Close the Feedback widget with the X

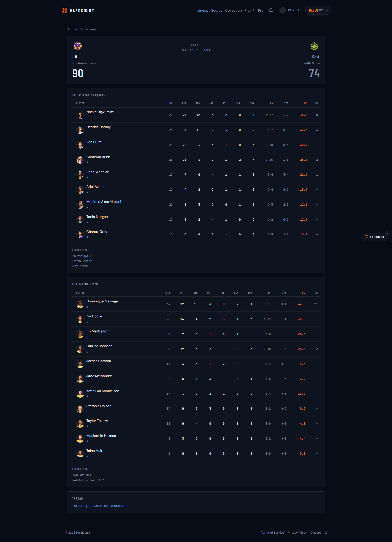387,234
